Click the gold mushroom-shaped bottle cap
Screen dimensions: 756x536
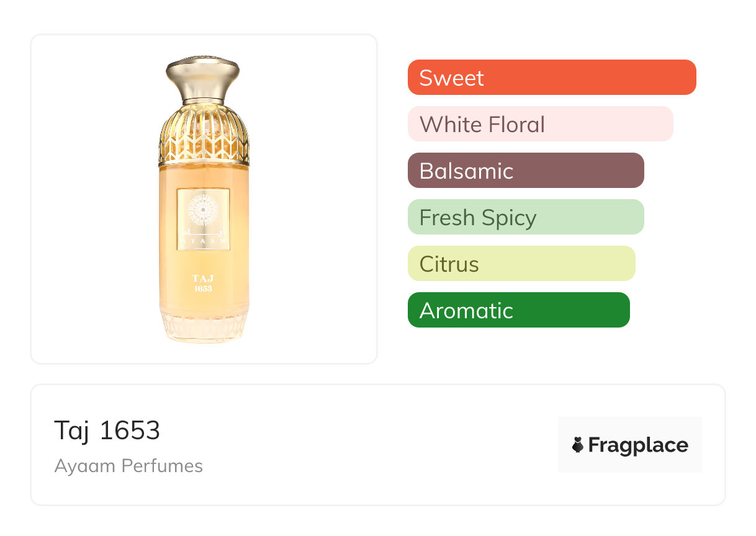[204, 73]
